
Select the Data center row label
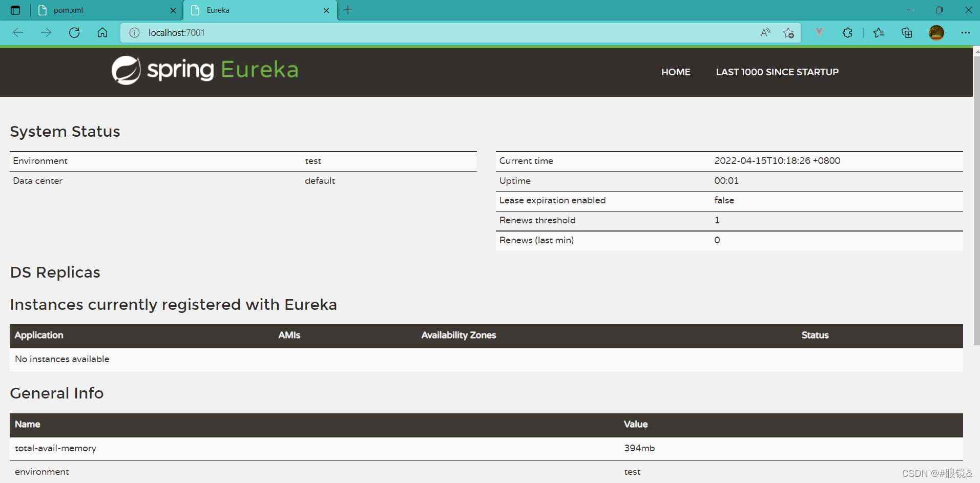(37, 181)
